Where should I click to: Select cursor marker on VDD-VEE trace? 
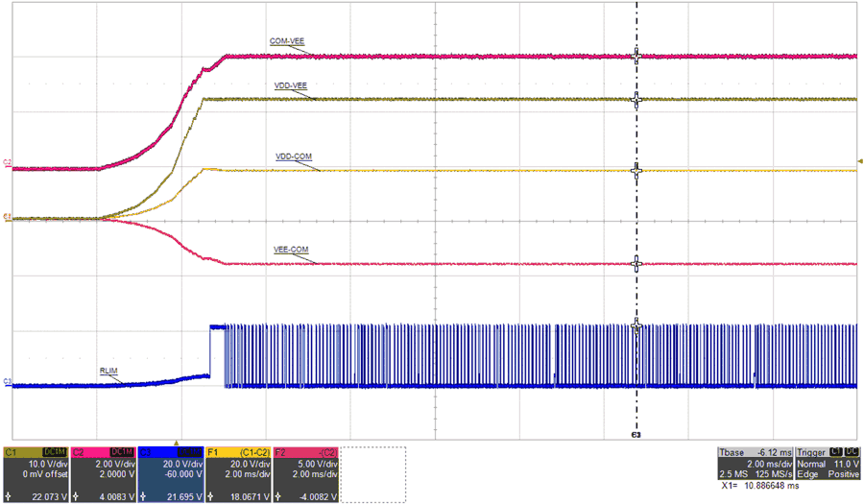pyautogui.click(x=636, y=100)
